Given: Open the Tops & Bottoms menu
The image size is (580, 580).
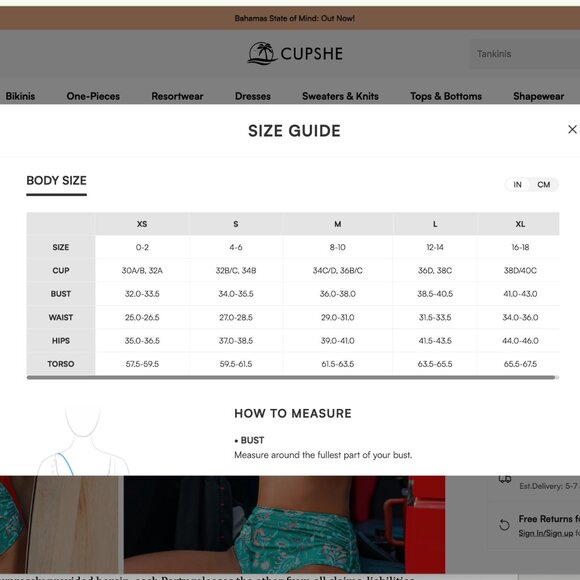Looking at the screenshot, I should click(x=446, y=96).
